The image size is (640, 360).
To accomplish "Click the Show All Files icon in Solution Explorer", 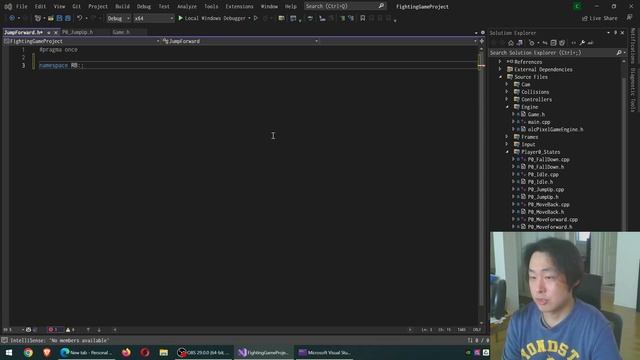I will pyautogui.click(x=562, y=43).
